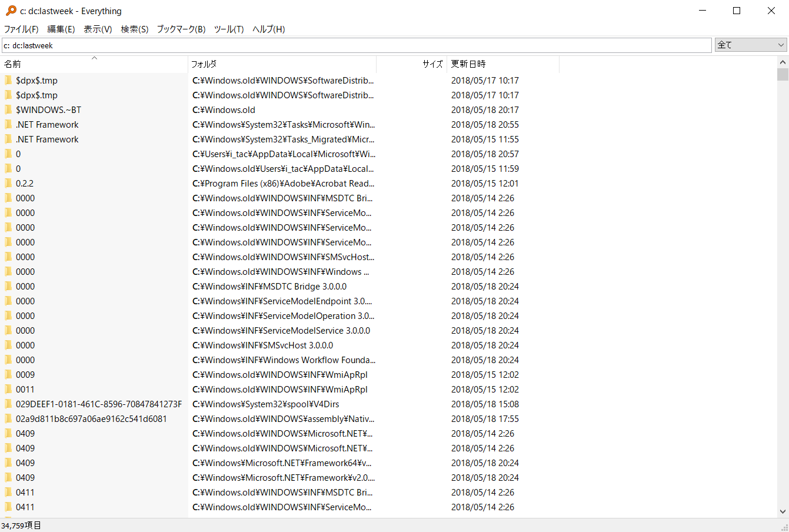
Task: Click the folder icon beside 0011
Action: [8, 389]
